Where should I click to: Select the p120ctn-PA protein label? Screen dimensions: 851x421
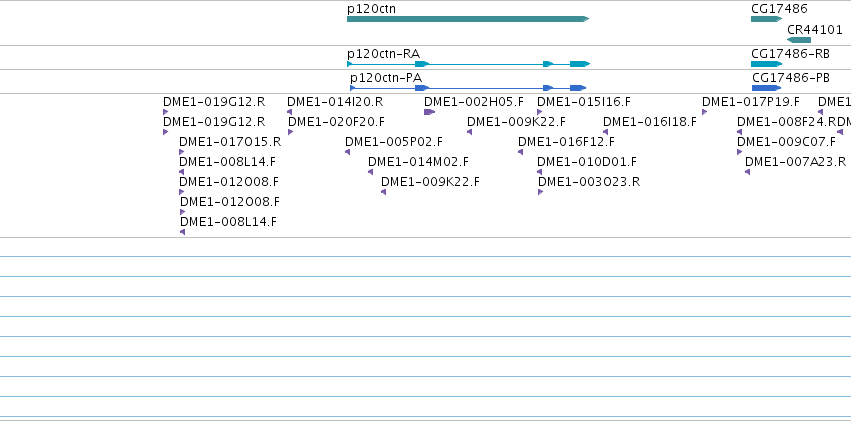386,78
